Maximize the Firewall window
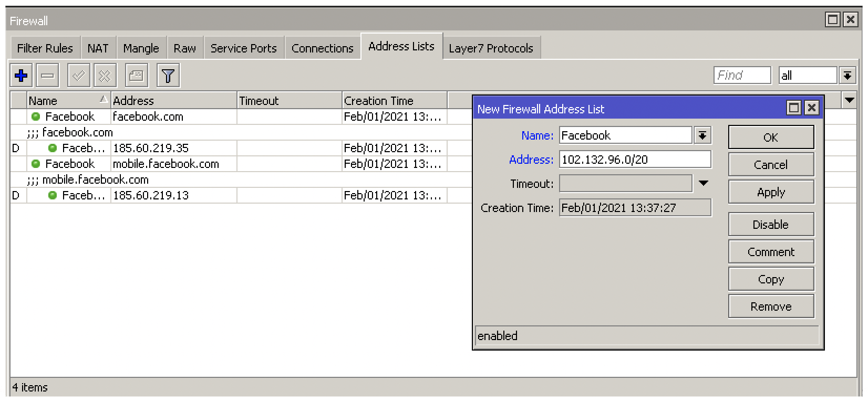The width and height of the screenshot is (868, 402). point(833,20)
